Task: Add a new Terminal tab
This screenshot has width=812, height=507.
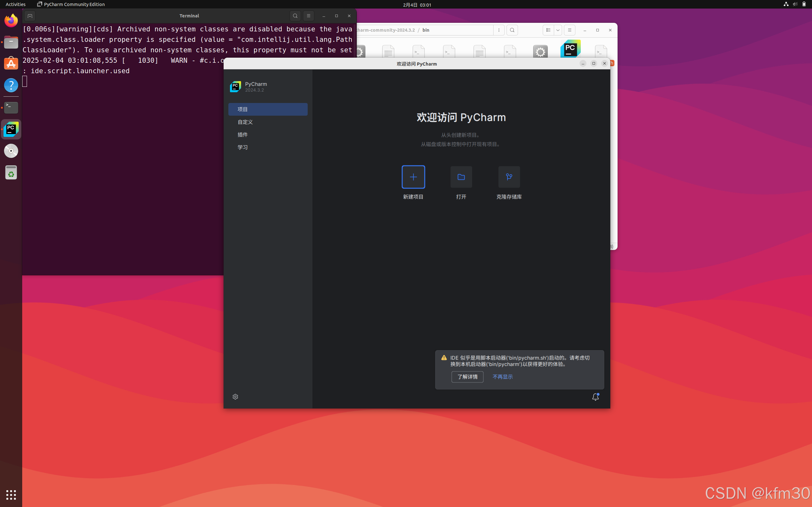Action: pos(30,16)
